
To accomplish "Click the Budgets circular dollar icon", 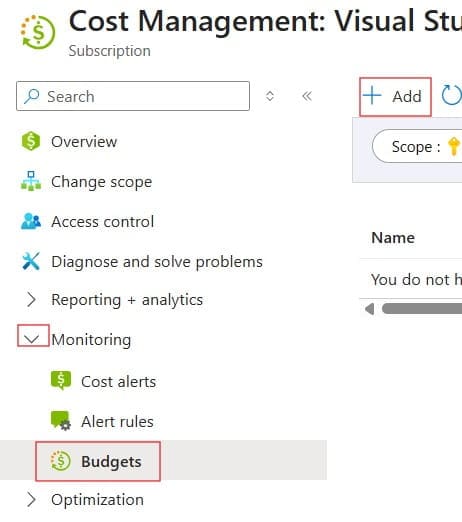I will pos(60,461).
